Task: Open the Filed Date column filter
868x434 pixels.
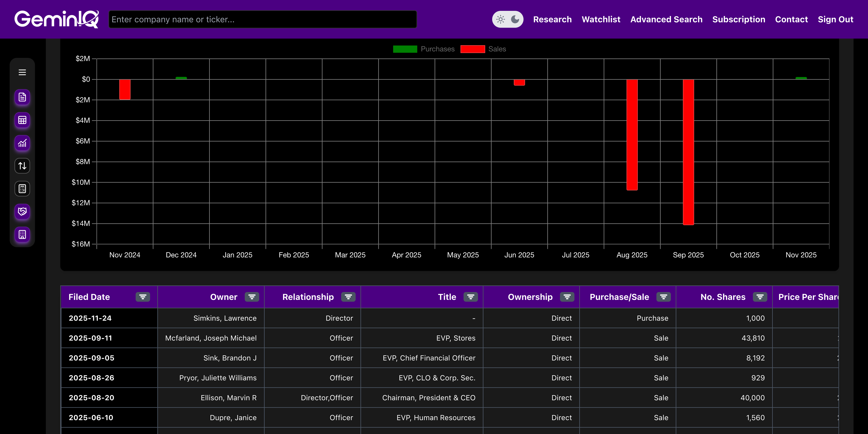Action: point(143,297)
